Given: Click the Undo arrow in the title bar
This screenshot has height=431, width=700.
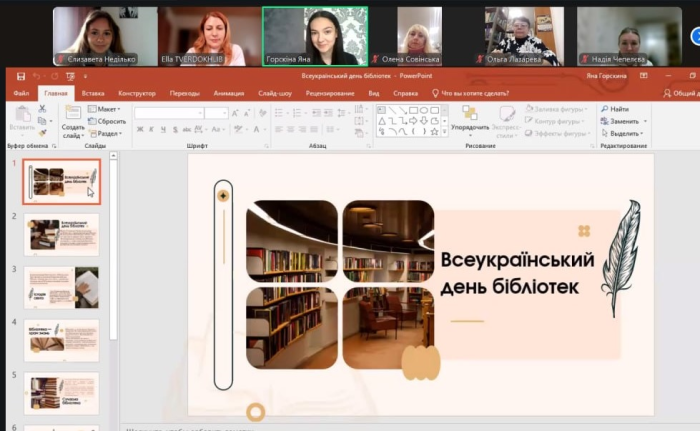Looking at the screenshot, I should click(x=37, y=76).
